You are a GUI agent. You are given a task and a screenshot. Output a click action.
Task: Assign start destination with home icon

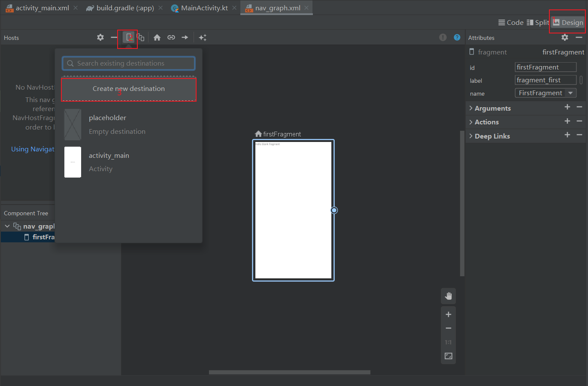point(157,37)
